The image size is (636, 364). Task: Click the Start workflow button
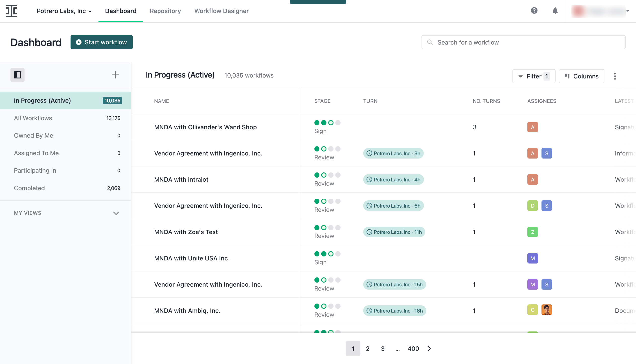[x=101, y=42]
